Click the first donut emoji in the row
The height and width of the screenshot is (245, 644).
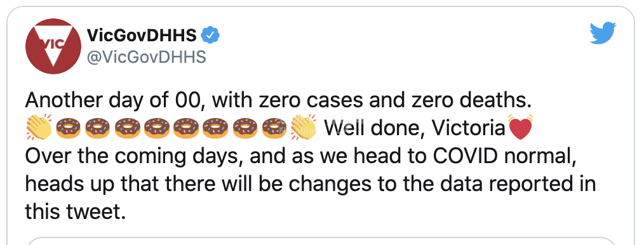click(68, 128)
